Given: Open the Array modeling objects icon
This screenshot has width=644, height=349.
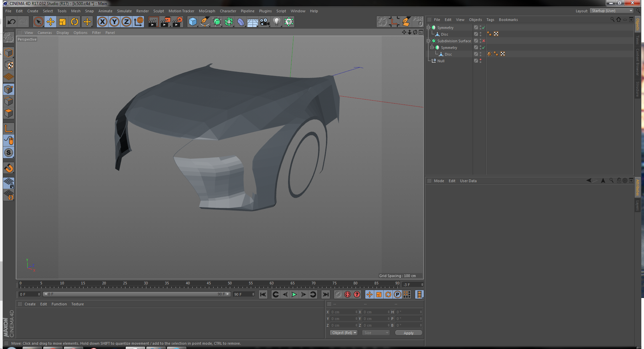Looking at the screenshot, I should [229, 22].
